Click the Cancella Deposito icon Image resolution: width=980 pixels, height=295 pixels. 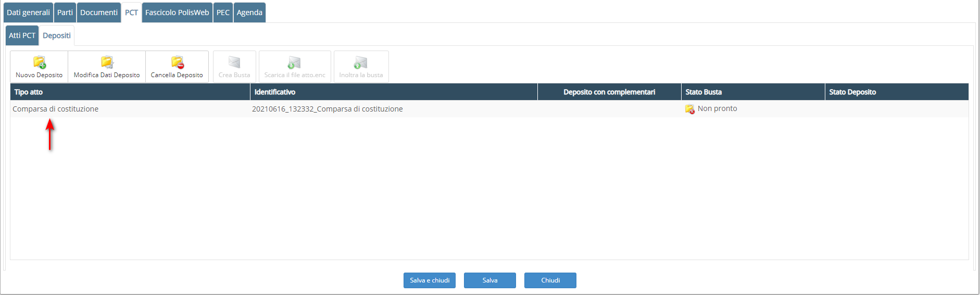pyautogui.click(x=177, y=63)
